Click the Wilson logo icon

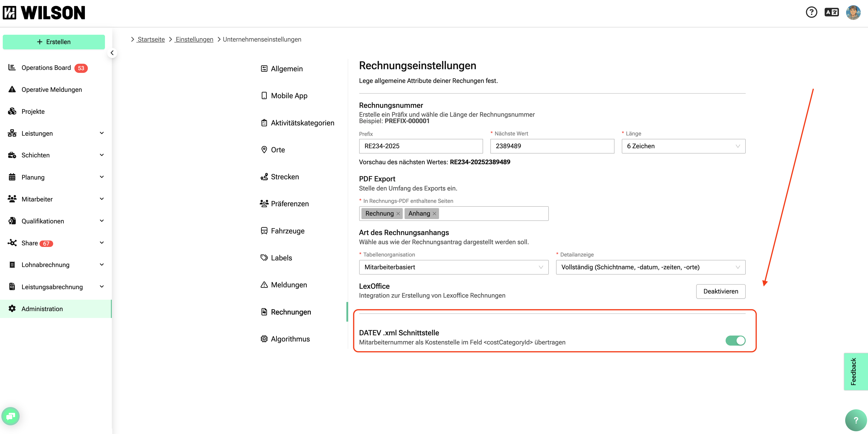pos(9,13)
